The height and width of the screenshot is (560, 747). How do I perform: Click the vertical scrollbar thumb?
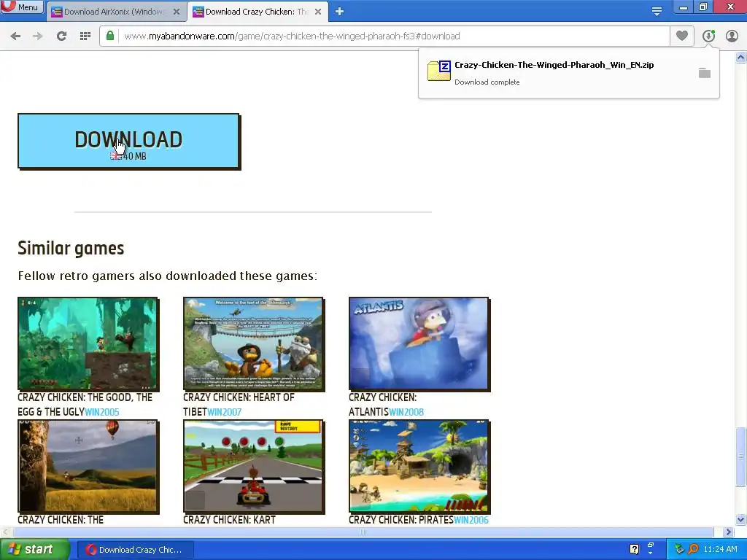(741, 456)
